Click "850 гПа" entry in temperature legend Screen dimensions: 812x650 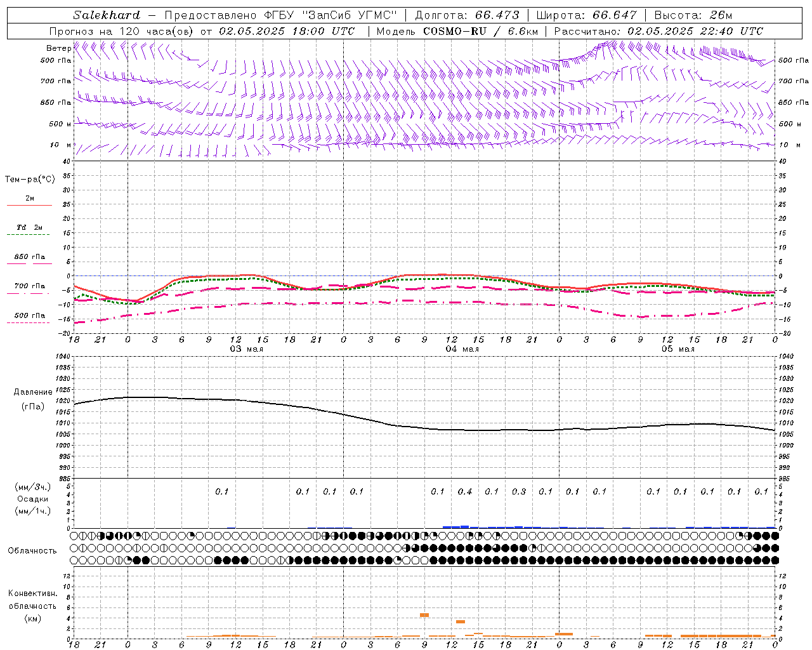point(29,257)
